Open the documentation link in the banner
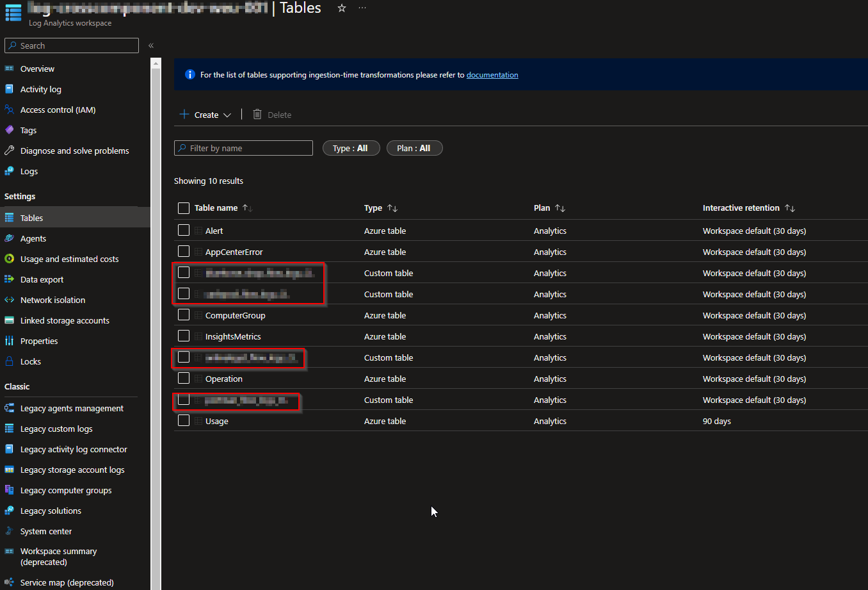868x590 pixels. pos(492,74)
